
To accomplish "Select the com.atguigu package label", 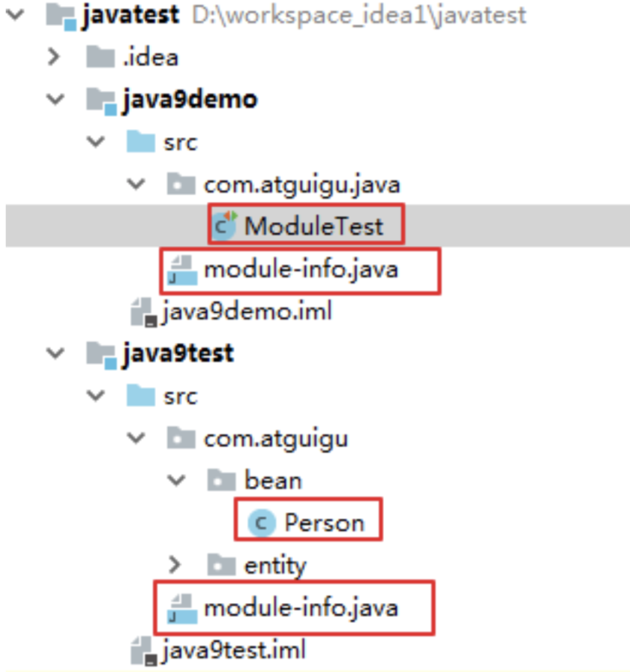I will (x=276, y=439).
